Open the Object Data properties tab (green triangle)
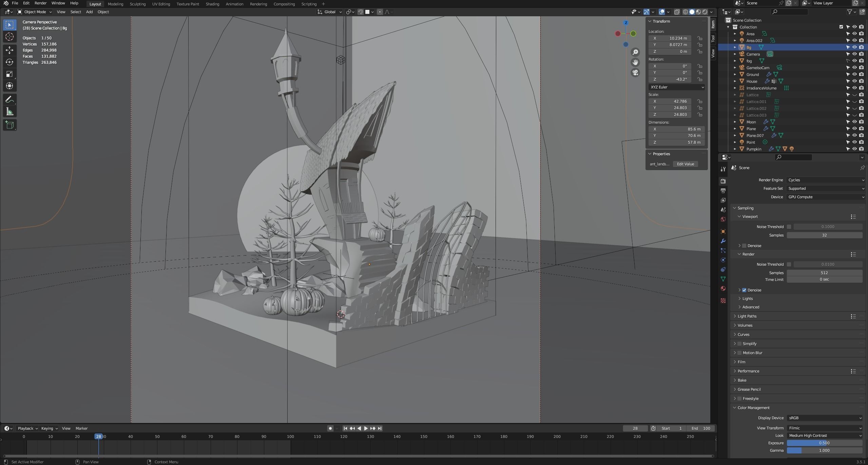 coord(723,279)
